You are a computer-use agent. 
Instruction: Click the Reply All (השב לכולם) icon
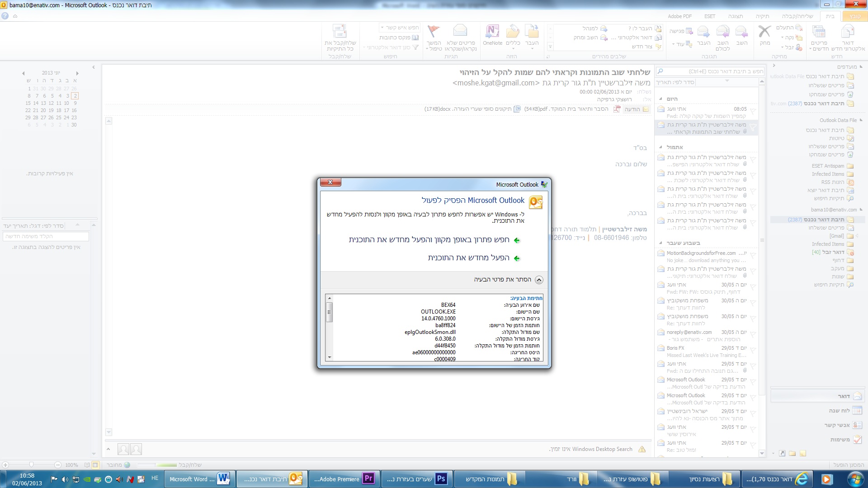coord(722,32)
